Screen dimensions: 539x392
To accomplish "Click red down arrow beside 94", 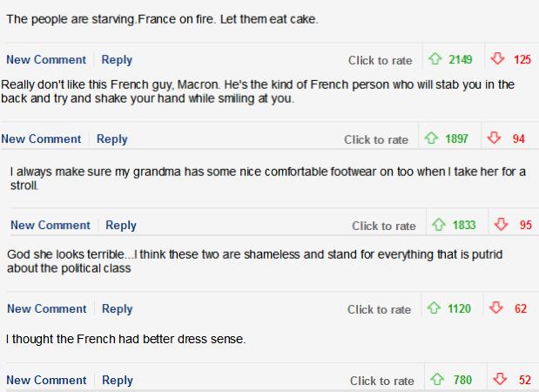I will click(494, 139).
